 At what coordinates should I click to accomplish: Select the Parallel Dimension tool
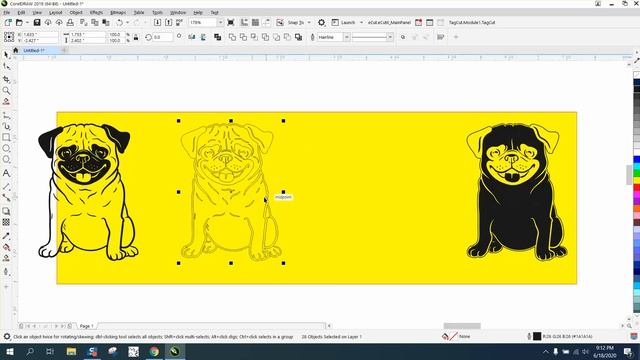(x=6, y=187)
